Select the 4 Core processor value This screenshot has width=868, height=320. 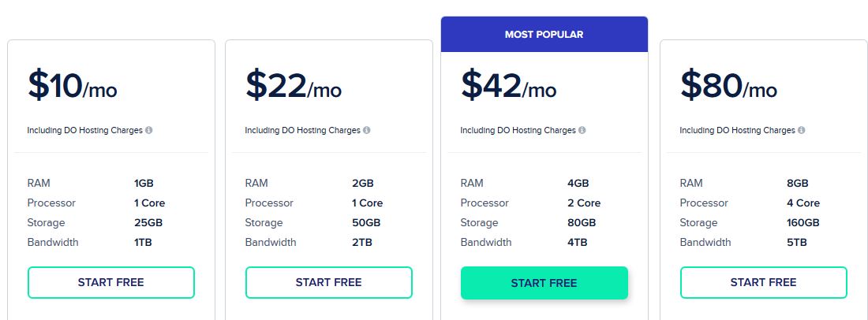(803, 203)
